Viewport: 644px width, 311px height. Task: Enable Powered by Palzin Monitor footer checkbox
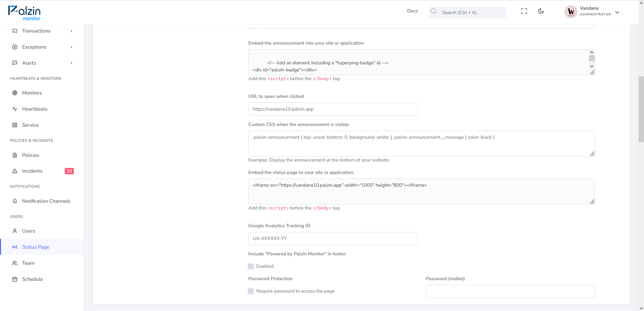click(x=251, y=266)
